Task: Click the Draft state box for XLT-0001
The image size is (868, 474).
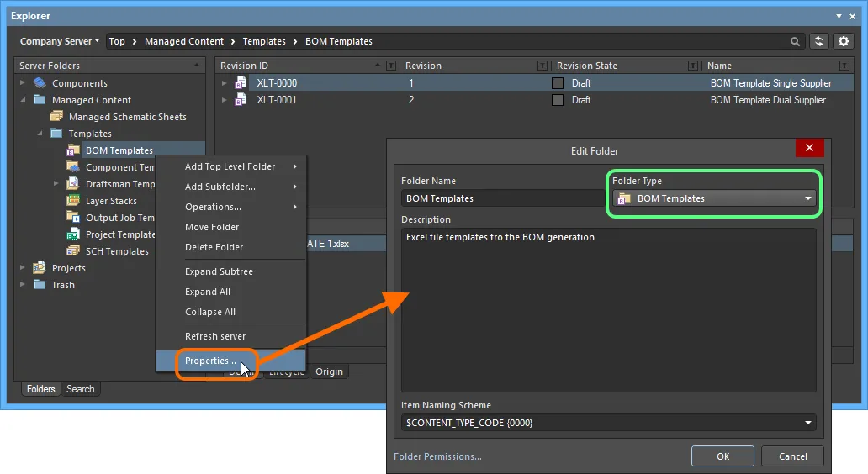Action: pyautogui.click(x=558, y=100)
